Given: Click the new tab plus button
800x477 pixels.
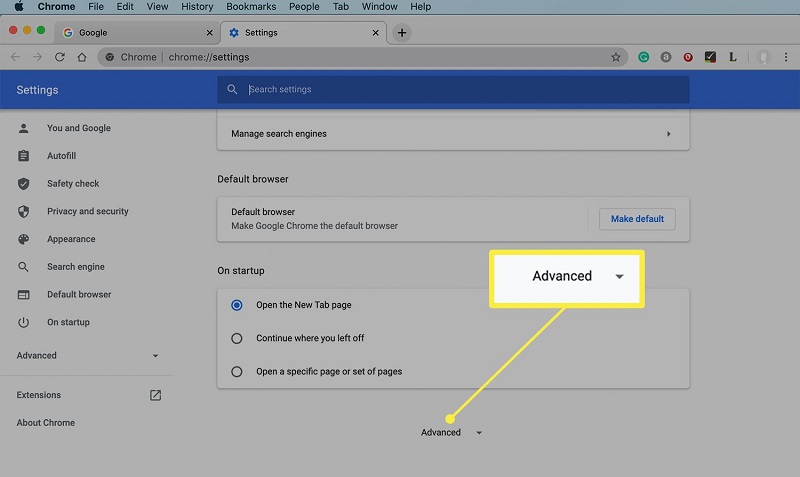Looking at the screenshot, I should [x=402, y=33].
